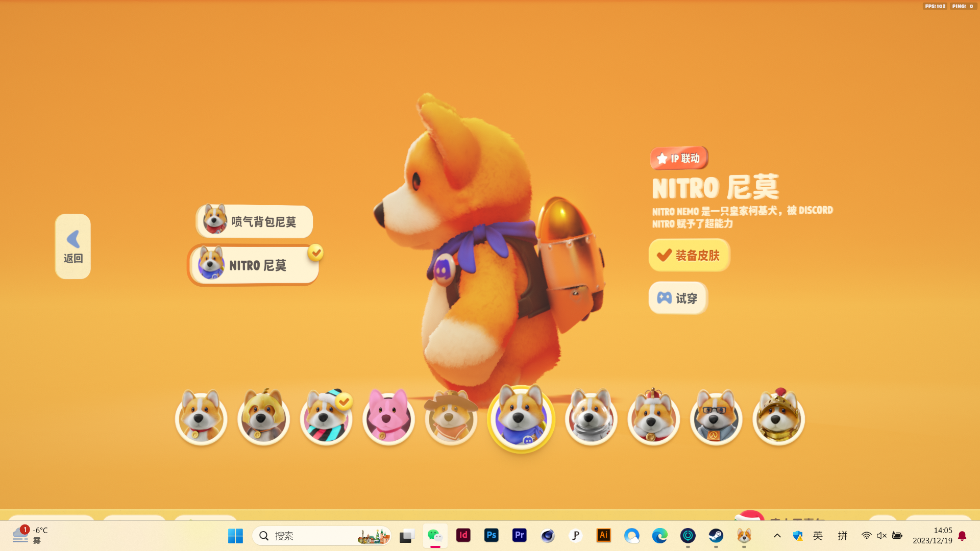
Task: Select the glasses-wearing corgi avatar
Action: tap(716, 418)
